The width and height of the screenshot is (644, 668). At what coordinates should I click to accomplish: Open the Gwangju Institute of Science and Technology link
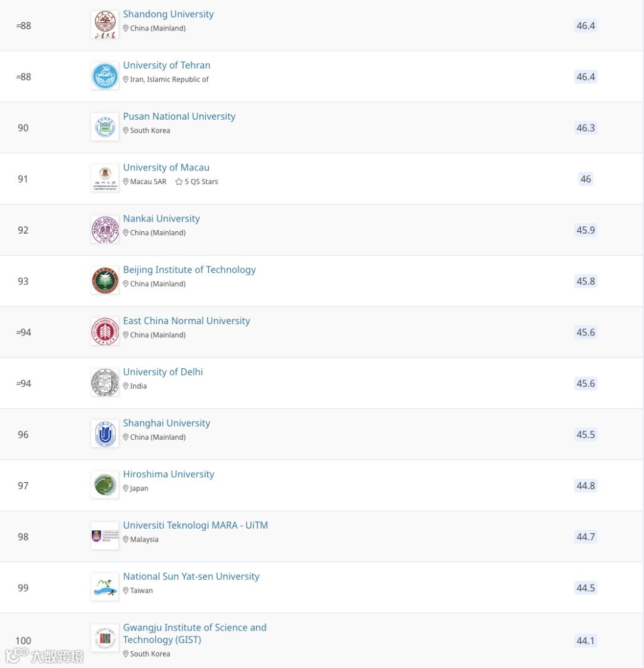[x=194, y=633]
